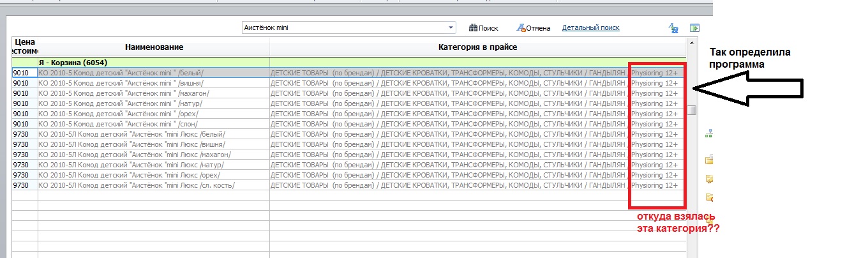Select row Аистёнок mini Люкс /вишня/
868x258 pixels.
(x=348, y=144)
